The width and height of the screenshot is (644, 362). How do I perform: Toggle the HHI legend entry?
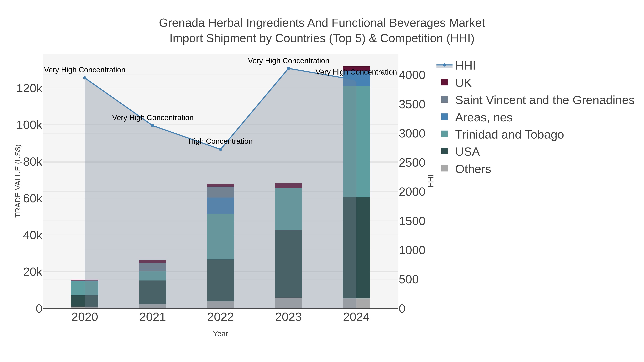(x=456, y=66)
